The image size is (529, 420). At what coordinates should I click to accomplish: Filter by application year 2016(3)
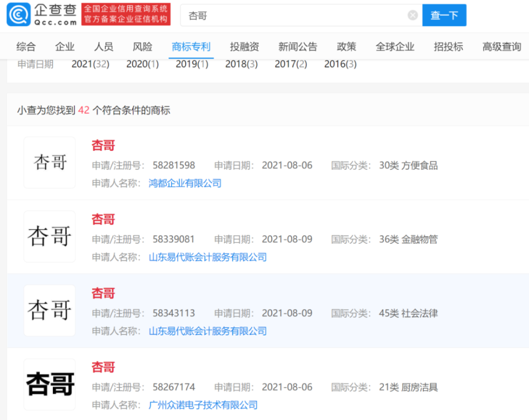tap(340, 64)
